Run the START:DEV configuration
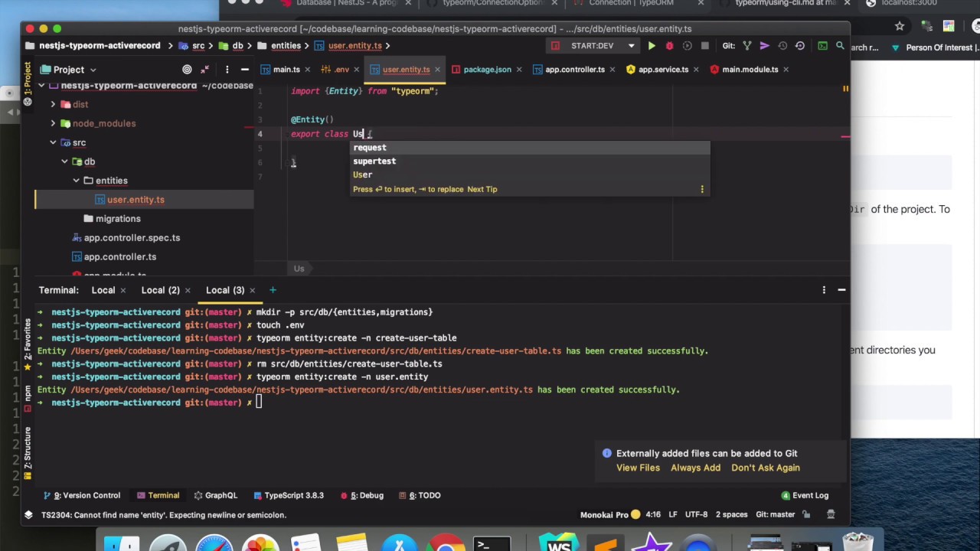This screenshot has width=980, height=551. point(652,45)
